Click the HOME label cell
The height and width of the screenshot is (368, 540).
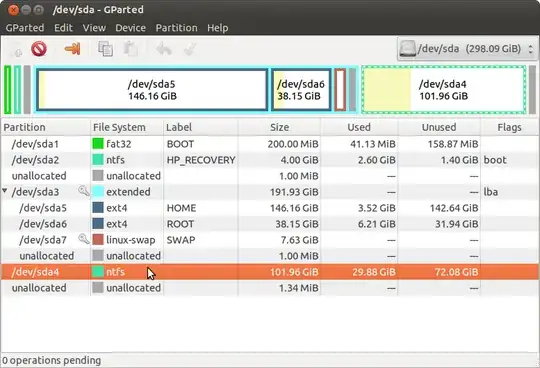[181, 208]
